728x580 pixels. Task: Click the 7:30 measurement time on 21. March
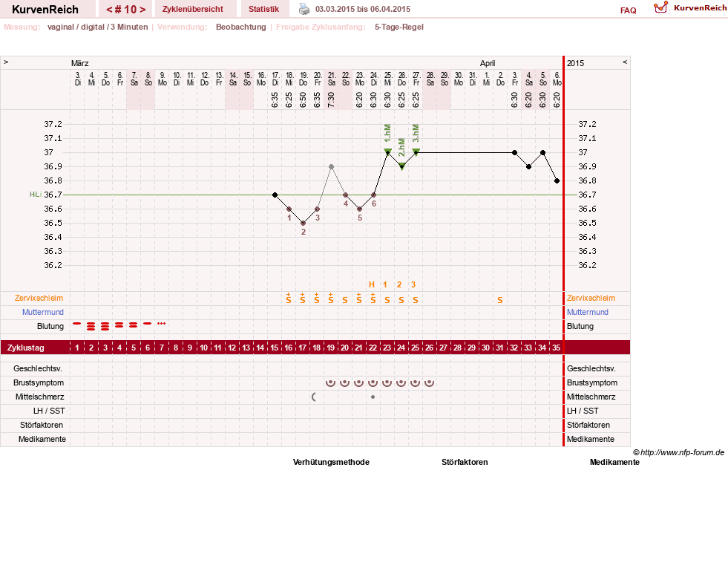point(331,100)
